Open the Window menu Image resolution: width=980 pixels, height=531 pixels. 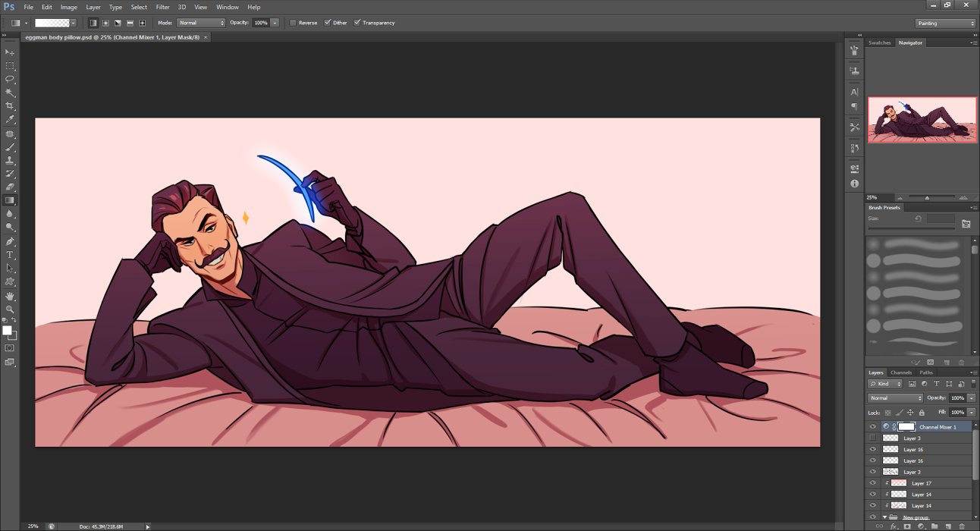[228, 7]
